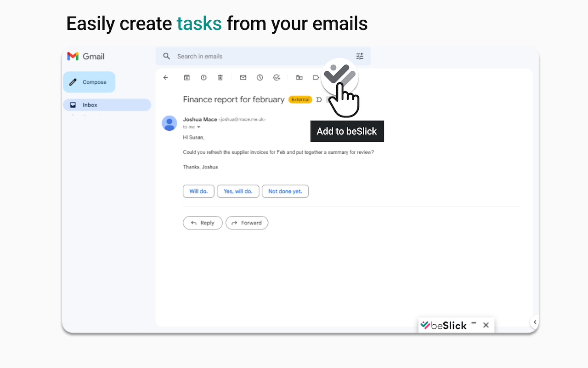Expand the collapsed panel on the right edge
The height and width of the screenshot is (368, 588).
534,322
